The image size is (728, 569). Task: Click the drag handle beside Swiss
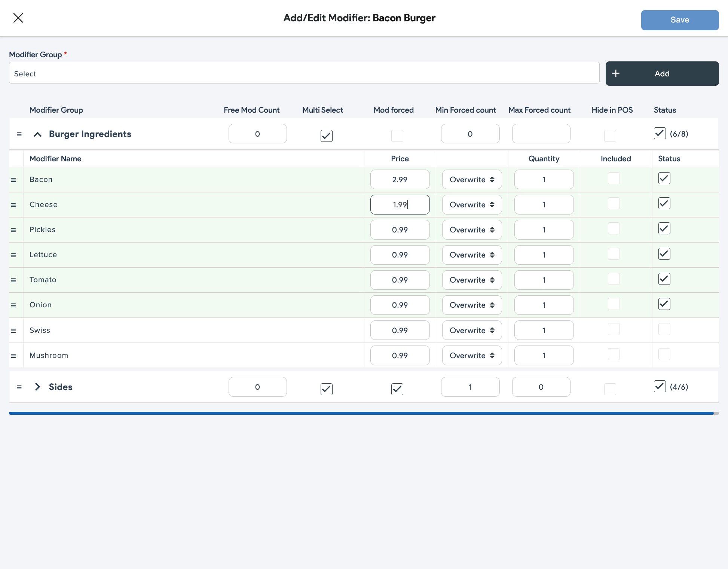pos(13,331)
